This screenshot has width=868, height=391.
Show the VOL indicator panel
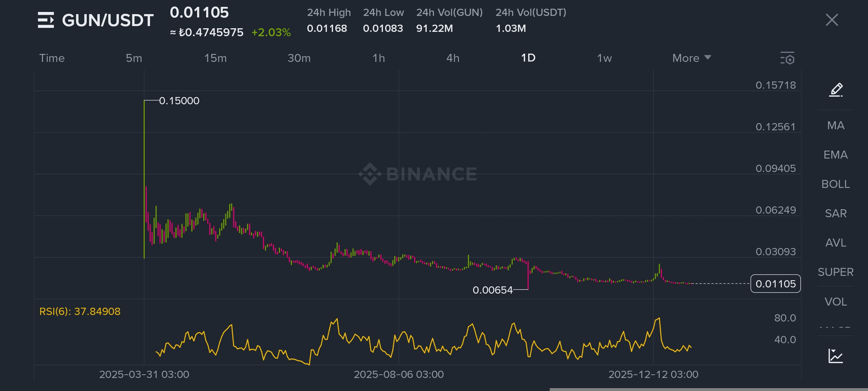[835, 302]
